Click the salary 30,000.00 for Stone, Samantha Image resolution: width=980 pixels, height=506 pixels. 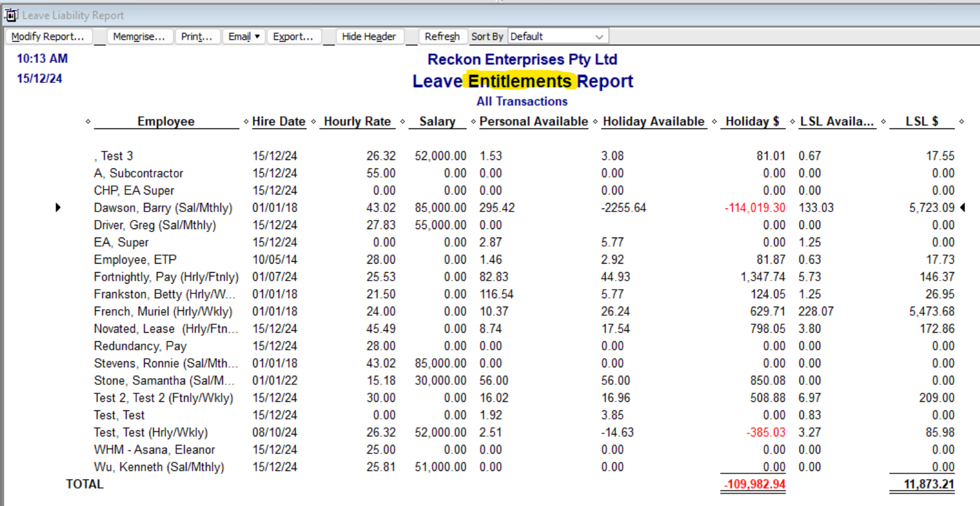click(x=440, y=381)
